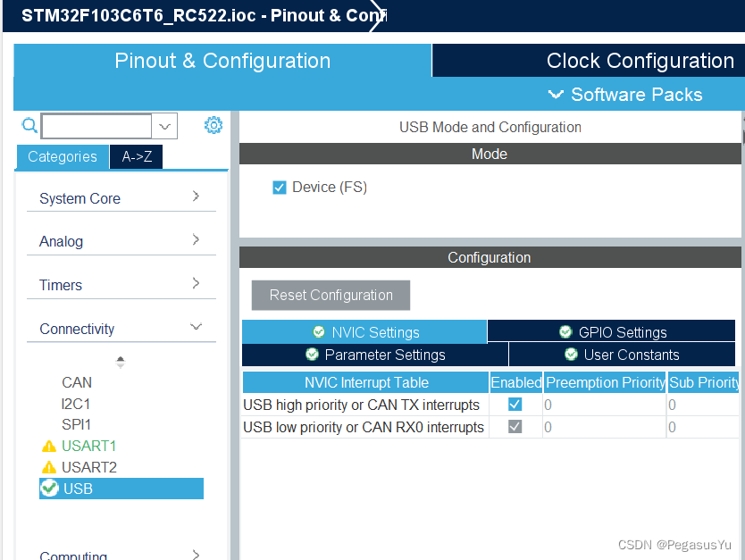Viewport: 745px width, 560px height.
Task: Click the GPIO Settings green check icon
Action: point(565,331)
